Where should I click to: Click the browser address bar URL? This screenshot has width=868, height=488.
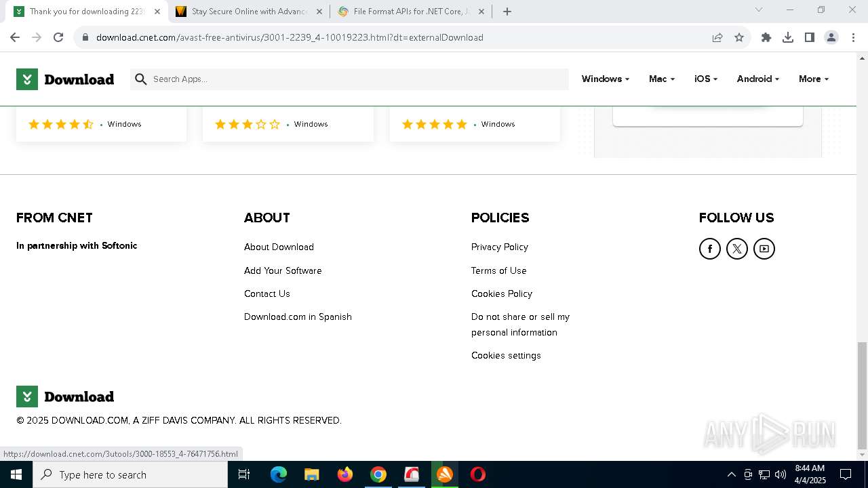[290, 37]
